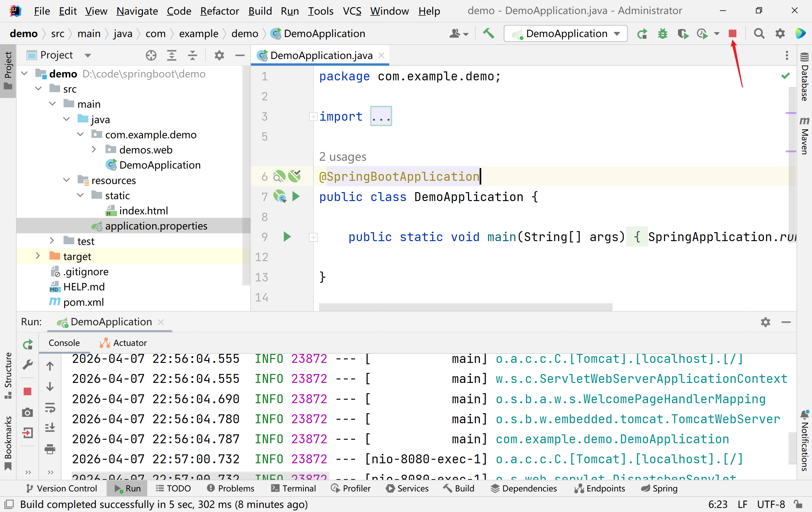Click the 2 usages hint link
Image resolution: width=812 pixels, height=512 pixels.
[343, 157]
